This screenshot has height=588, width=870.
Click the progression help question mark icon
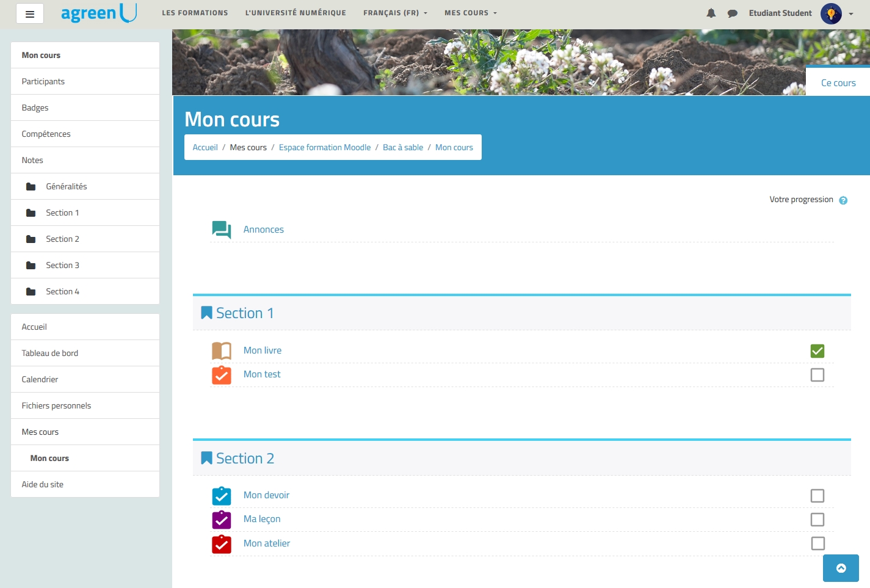tap(843, 200)
